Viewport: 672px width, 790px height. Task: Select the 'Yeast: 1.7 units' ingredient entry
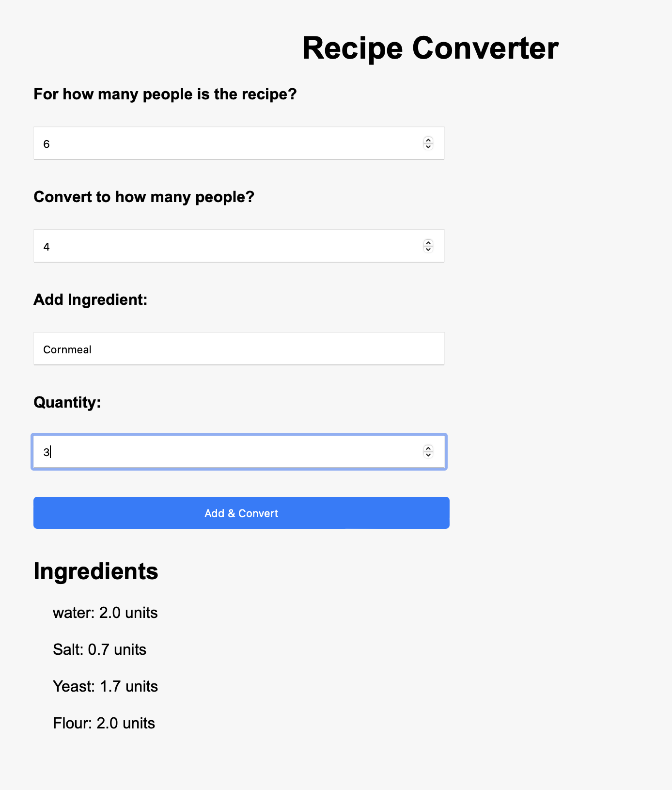click(x=105, y=686)
